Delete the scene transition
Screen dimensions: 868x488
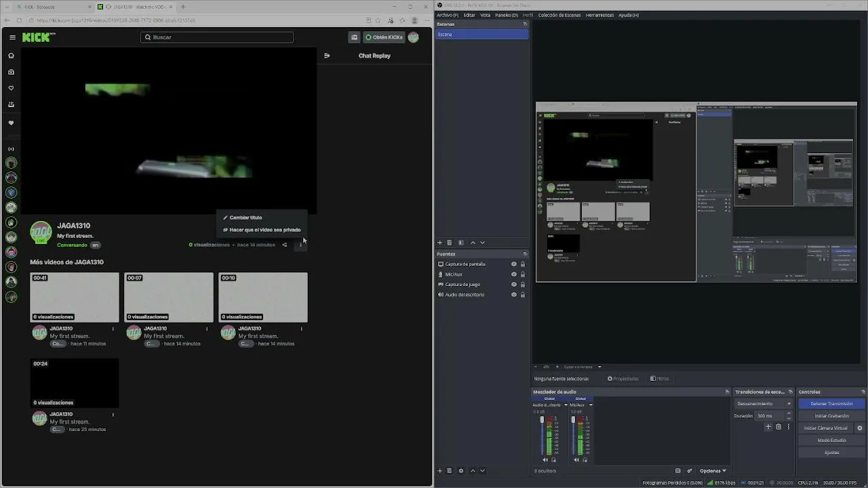tap(778, 427)
